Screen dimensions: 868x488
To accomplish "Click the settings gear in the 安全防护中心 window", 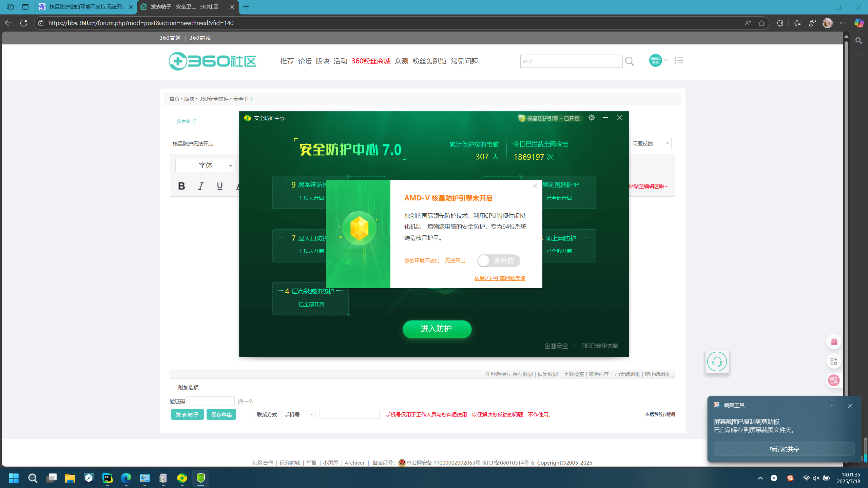I will point(592,118).
